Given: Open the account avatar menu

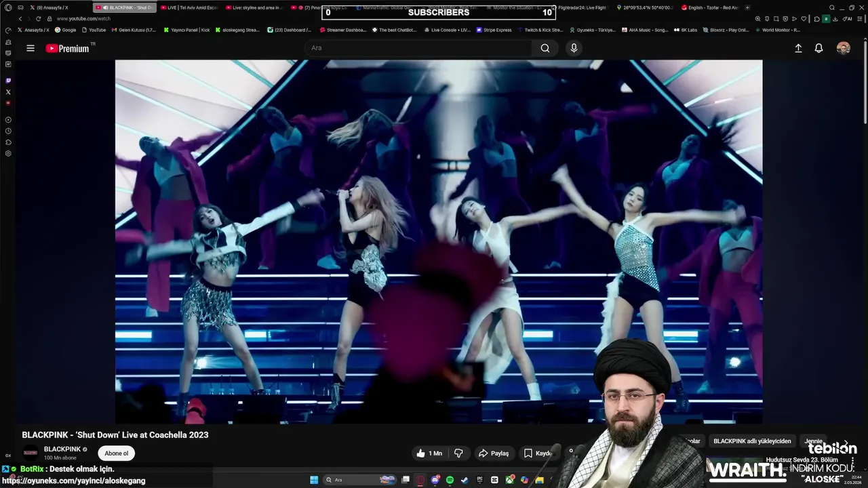Looking at the screenshot, I should click(x=844, y=48).
